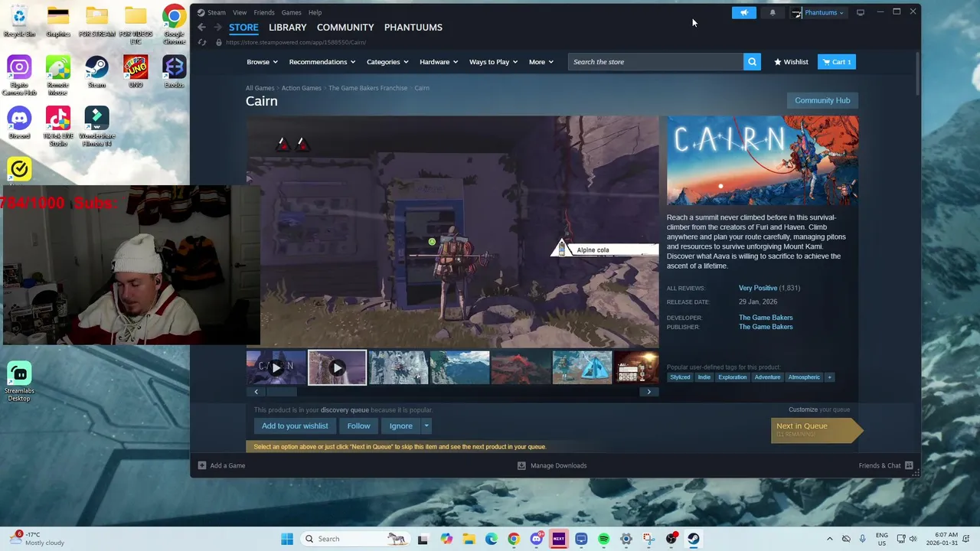Screen dimensions: 980x551
Task: Open the PHANTUUMS profile tab
Action: point(413,28)
